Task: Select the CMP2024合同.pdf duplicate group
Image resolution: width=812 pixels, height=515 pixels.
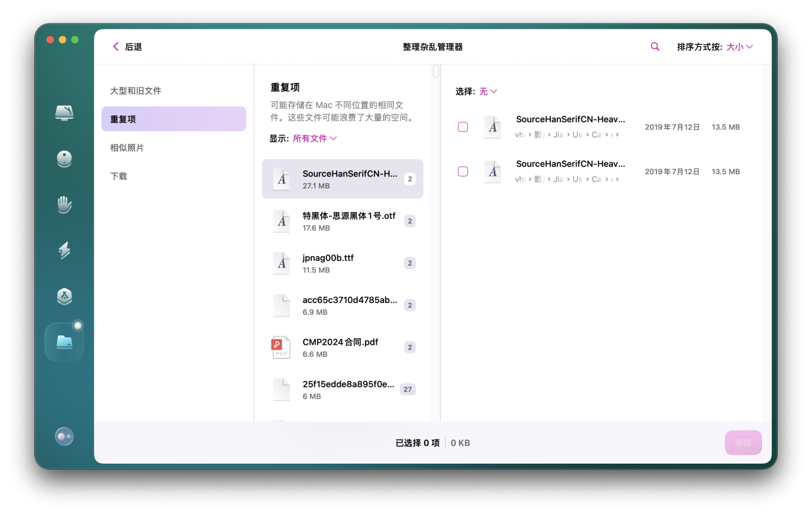Action: coord(343,348)
